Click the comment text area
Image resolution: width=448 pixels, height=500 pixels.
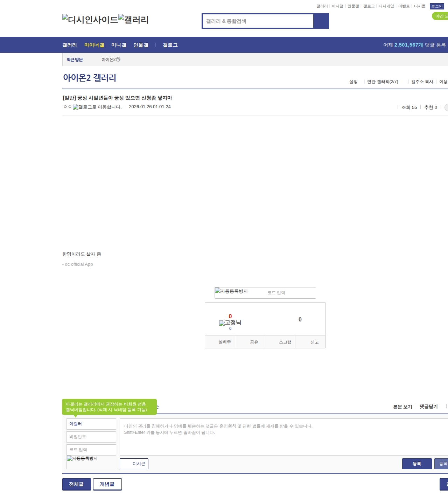[x=284, y=437]
